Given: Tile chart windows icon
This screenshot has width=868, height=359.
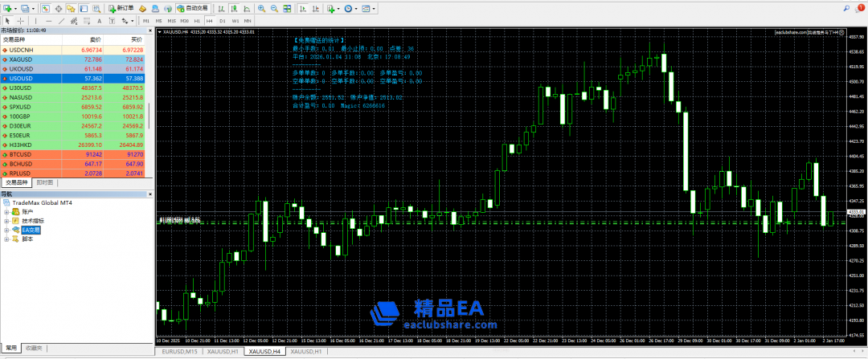Looking at the screenshot, I should [x=287, y=8].
